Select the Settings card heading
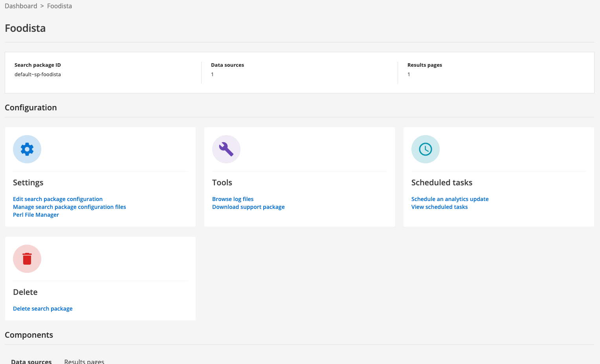 pyautogui.click(x=28, y=183)
